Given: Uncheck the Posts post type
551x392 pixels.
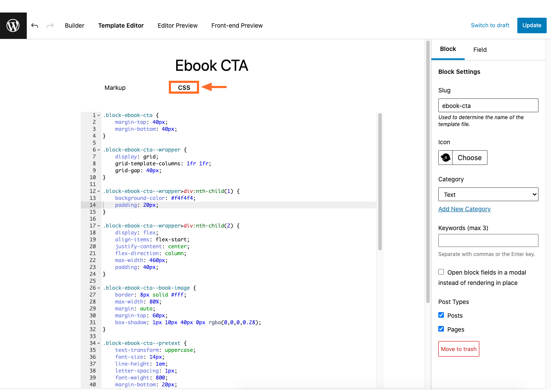Looking at the screenshot, I should point(441,315).
